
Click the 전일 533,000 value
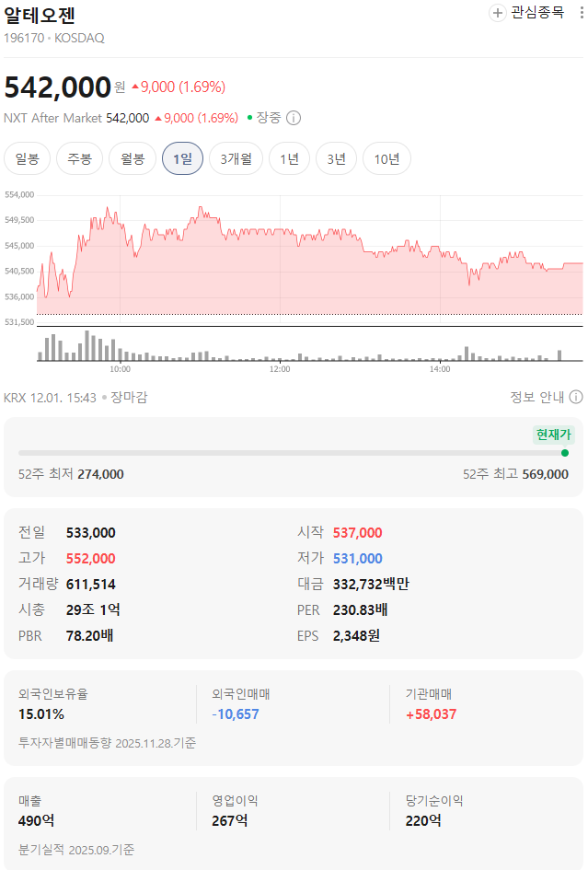(x=91, y=533)
